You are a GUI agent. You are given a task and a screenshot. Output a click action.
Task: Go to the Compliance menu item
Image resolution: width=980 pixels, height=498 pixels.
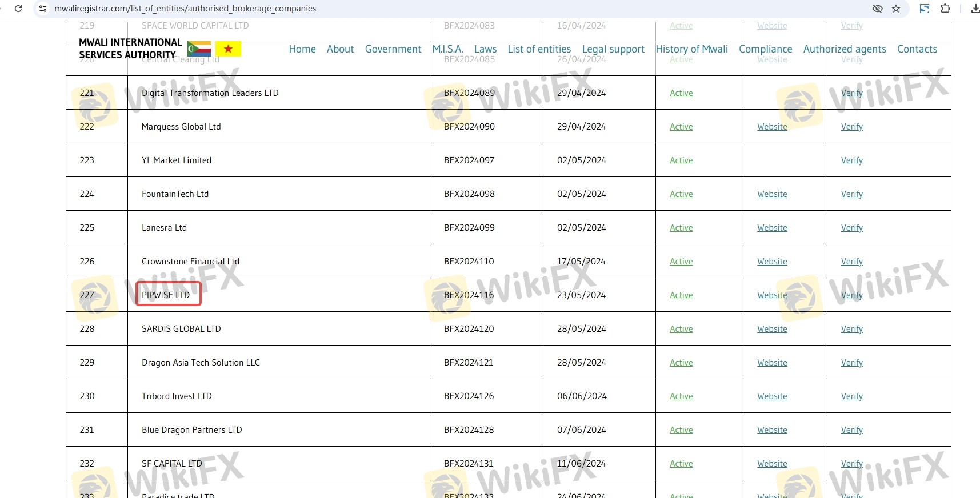tap(765, 49)
